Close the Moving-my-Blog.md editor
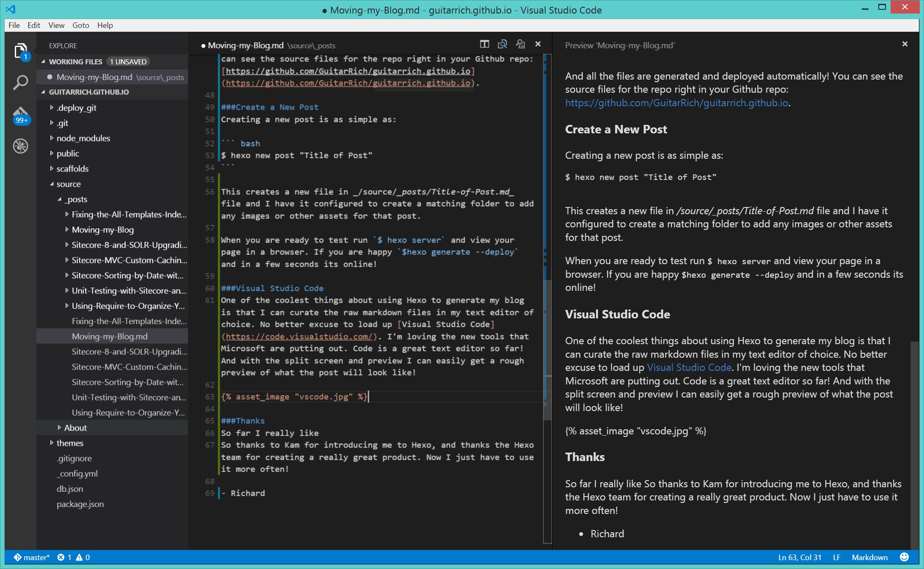This screenshot has width=924, height=569. pyautogui.click(x=538, y=44)
